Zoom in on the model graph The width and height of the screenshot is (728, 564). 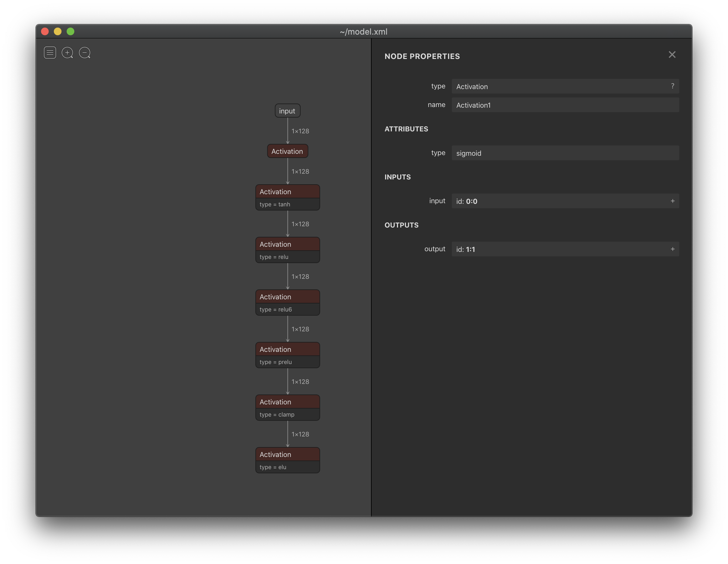pyautogui.click(x=67, y=53)
